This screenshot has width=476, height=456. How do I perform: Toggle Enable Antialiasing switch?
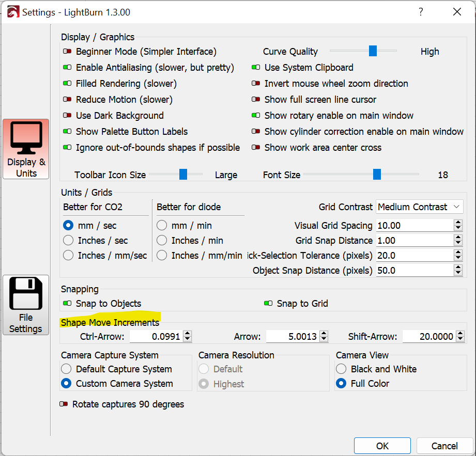[67, 67]
